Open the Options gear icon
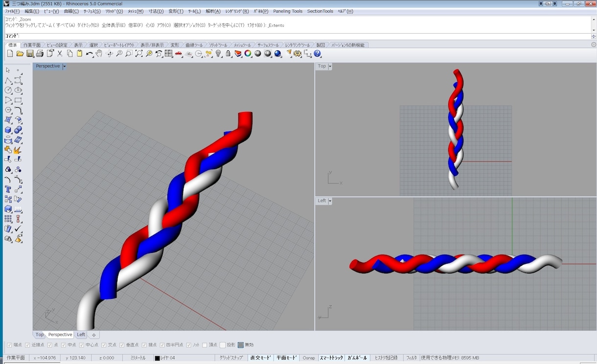The image size is (597, 364). [298, 54]
